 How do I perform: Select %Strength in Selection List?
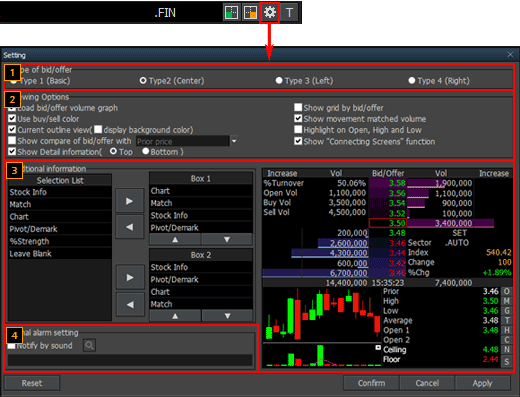point(60,241)
